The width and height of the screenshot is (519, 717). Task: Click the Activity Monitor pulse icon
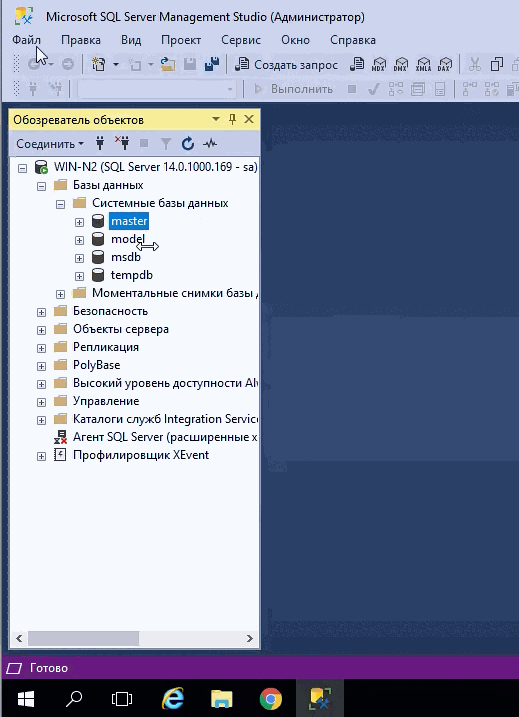pos(210,144)
